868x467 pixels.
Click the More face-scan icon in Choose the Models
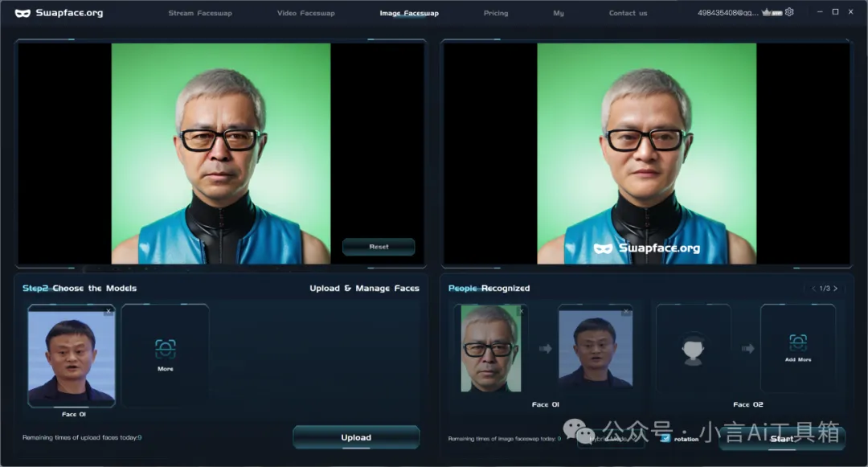pos(165,349)
